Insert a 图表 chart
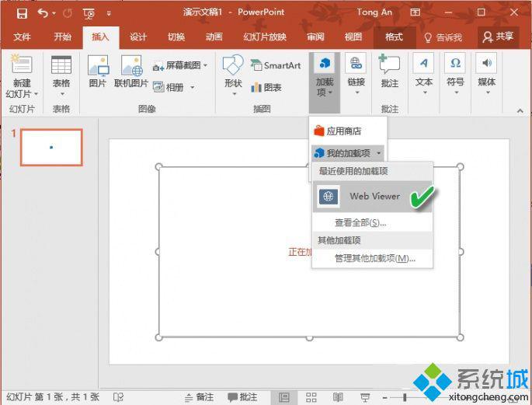 click(266, 87)
